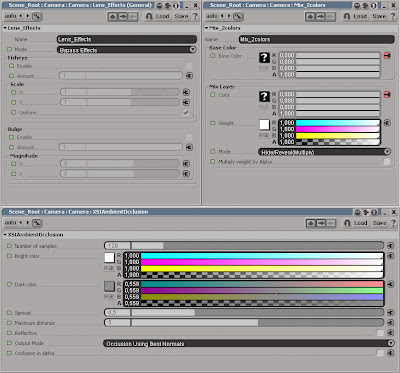Click RGB color-space button under Dark color swatch
Screen dimensions: 400x373
pyautogui.click(x=109, y=297)
